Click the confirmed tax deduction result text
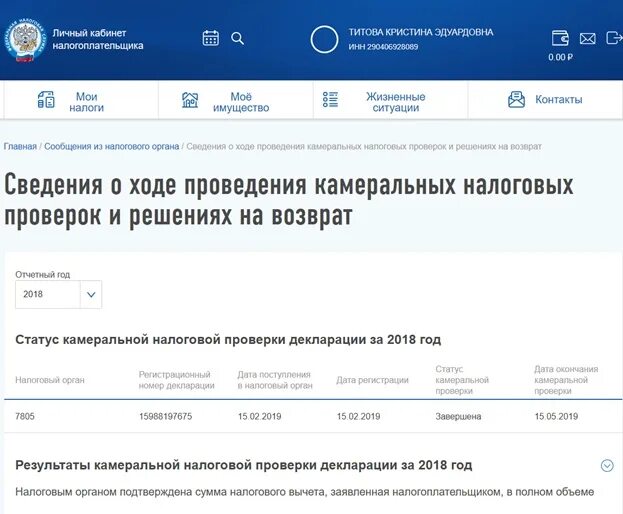This screenshot has height=514, width=623. [304, 492]
